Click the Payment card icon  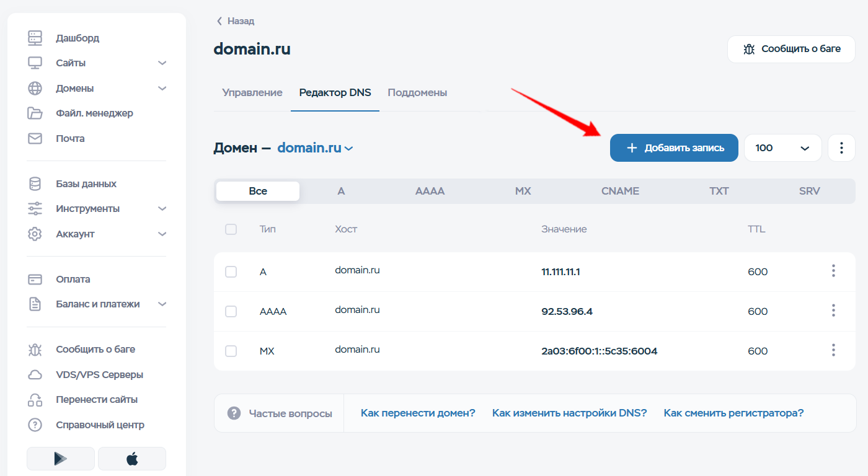(35, 280)
